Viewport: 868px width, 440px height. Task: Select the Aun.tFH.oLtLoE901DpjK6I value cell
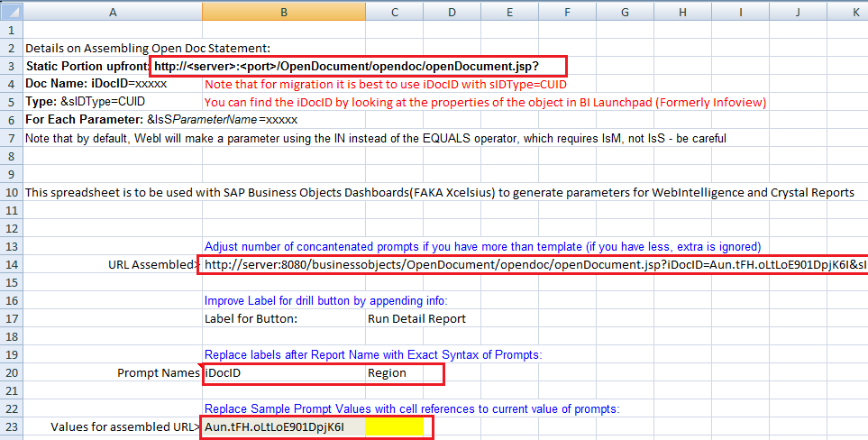(x=284, y=426)
